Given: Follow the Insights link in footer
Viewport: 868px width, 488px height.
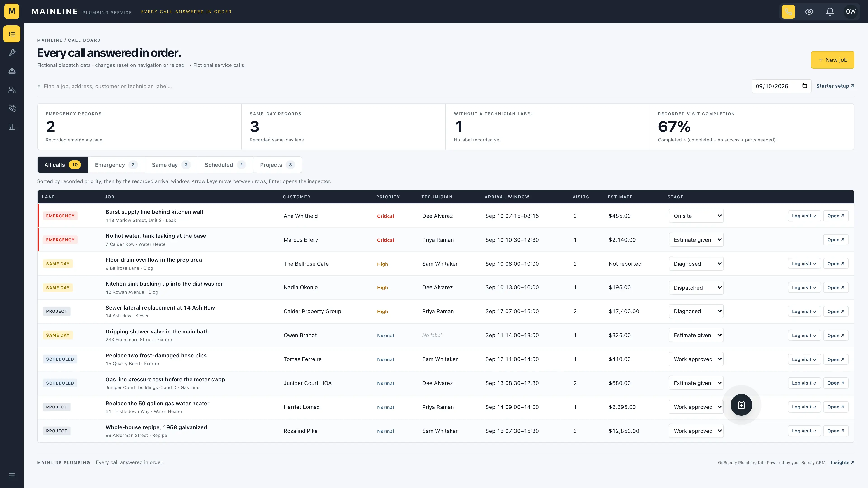Looking at the screenshot, I should (x=842, y=462).
